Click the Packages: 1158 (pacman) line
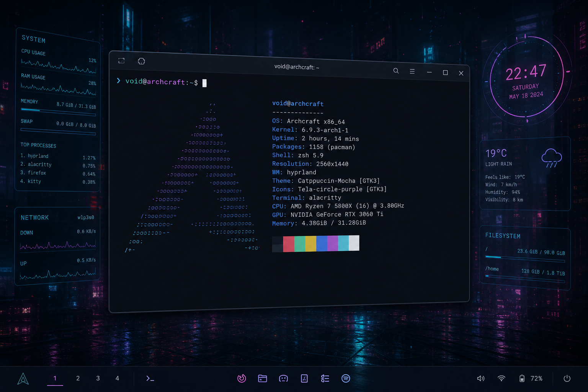This screenshot has width=588, height=392. (314, 147)
